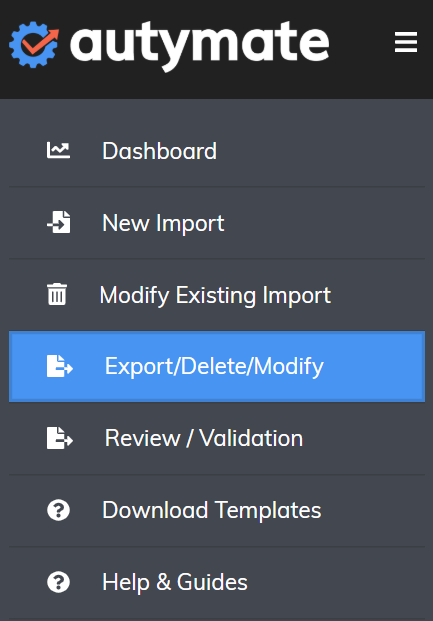Click the Dashboard line chart icon

click(x=58, y=150)
